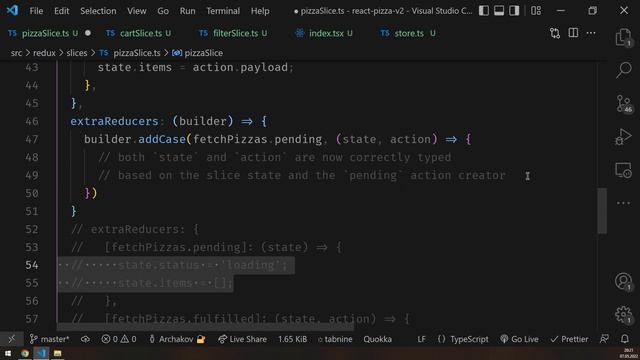Show additional activity bar views ellipsis
This screenshot has width=640, height=360.
(623, 203)
